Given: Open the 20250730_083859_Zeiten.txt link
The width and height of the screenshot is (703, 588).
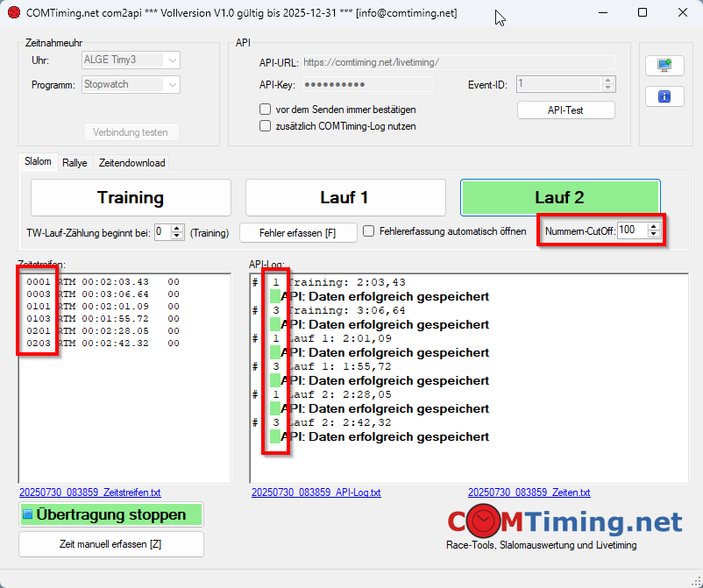Looking at the screenshot, I should 529,492.
